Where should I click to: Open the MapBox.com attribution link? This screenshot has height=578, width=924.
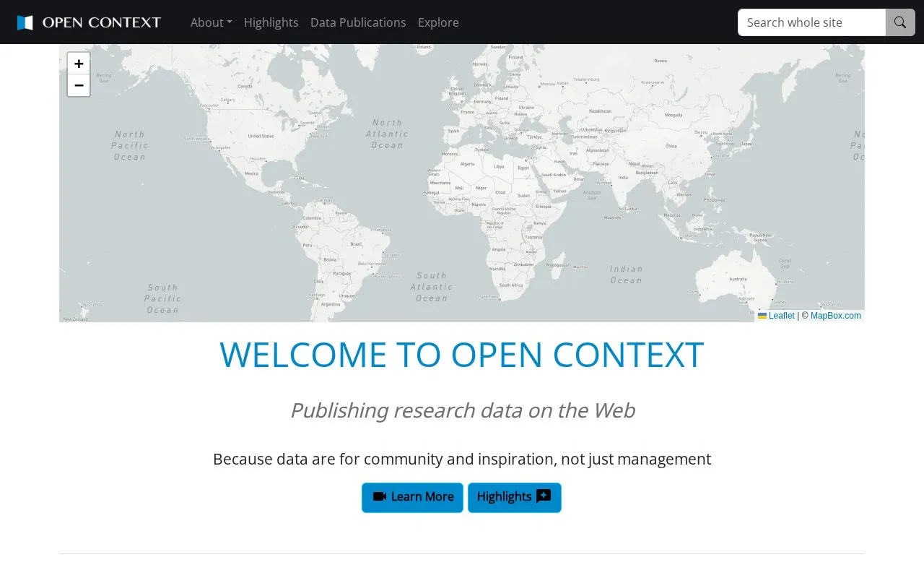click(836, 316)
